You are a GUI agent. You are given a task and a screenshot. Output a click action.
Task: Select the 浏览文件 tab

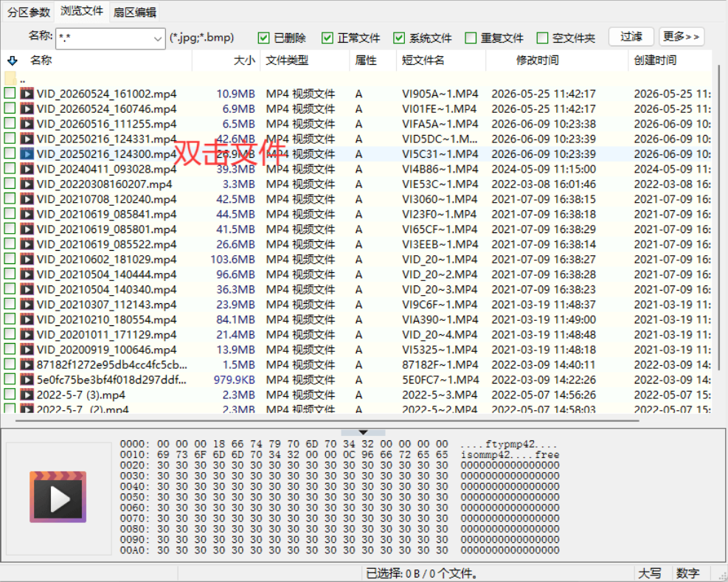pos(82,10)
